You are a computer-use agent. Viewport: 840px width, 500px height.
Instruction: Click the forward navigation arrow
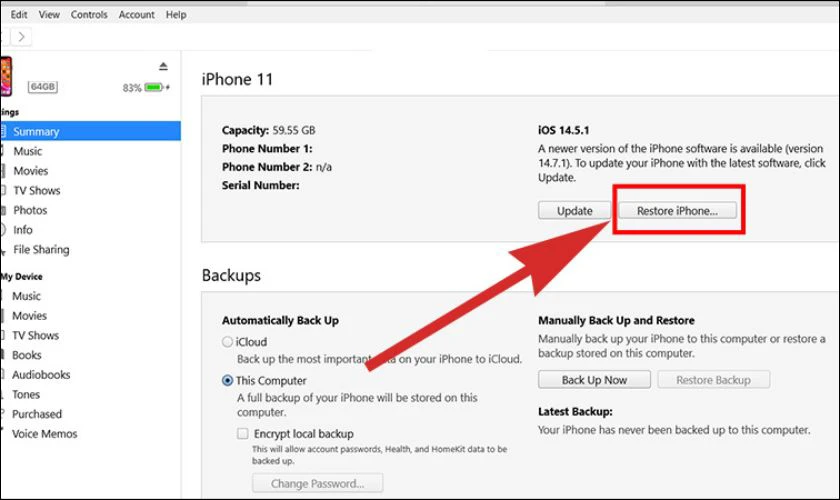(21, 37)
